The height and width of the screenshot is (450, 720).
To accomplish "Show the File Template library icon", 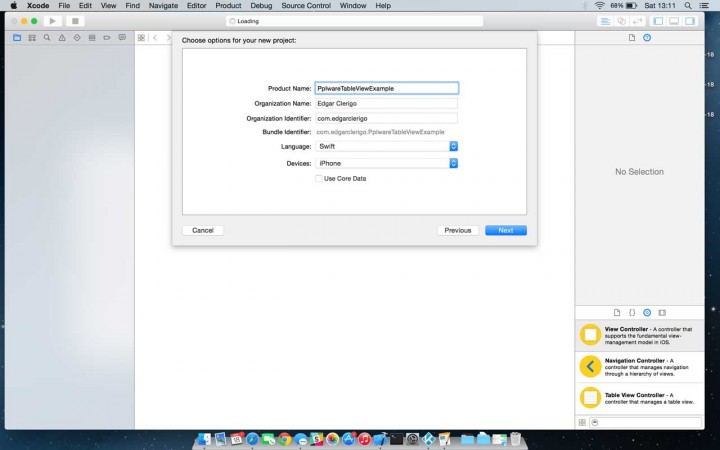I will pos(617,313).
